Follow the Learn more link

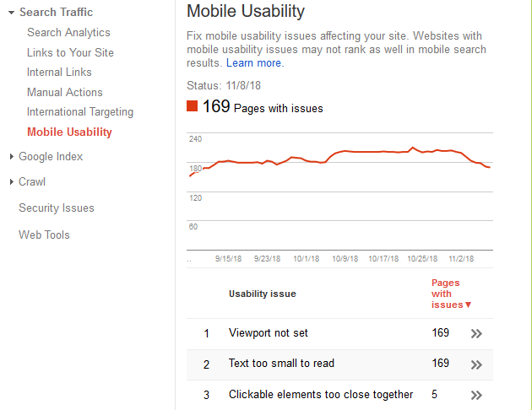click(x=255, y=63)
